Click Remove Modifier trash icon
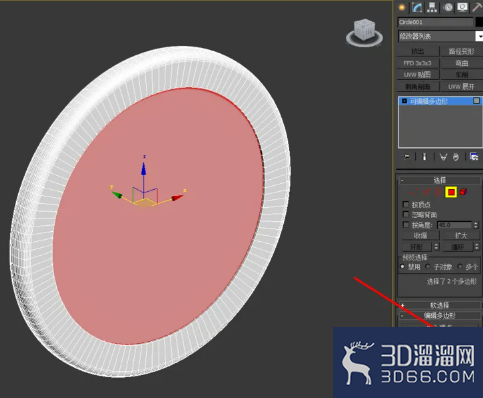Screen dimensions: 483x398 (456, 157)
